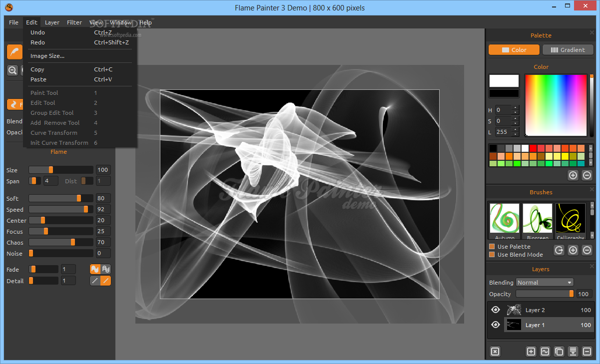Remove a color from the palette swatches

587,175
